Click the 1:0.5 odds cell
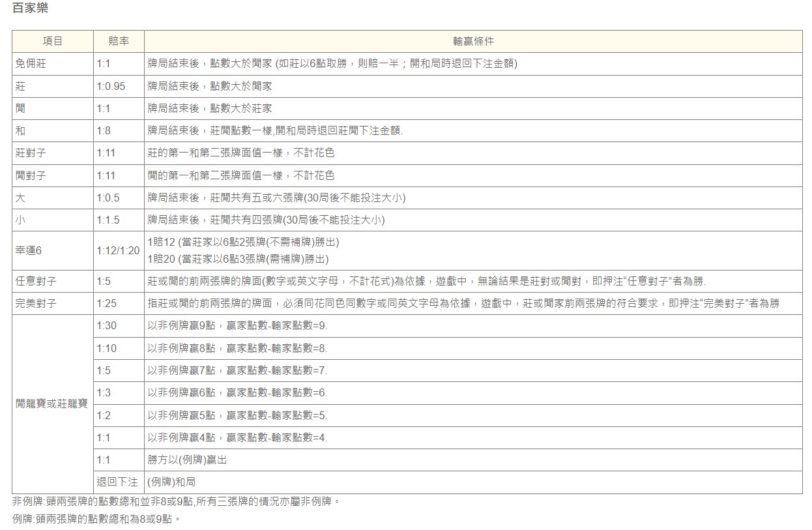Screen dimensions: 812x530 108,198
